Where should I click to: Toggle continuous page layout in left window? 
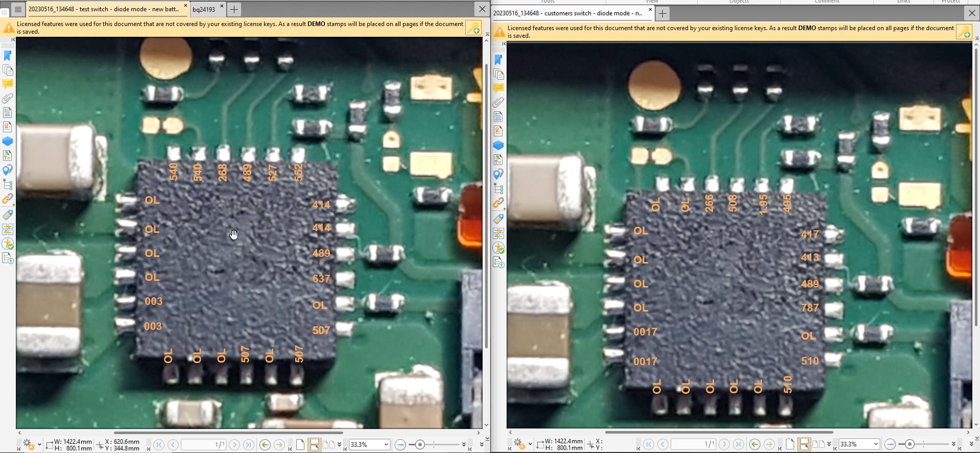click(315, 445)
